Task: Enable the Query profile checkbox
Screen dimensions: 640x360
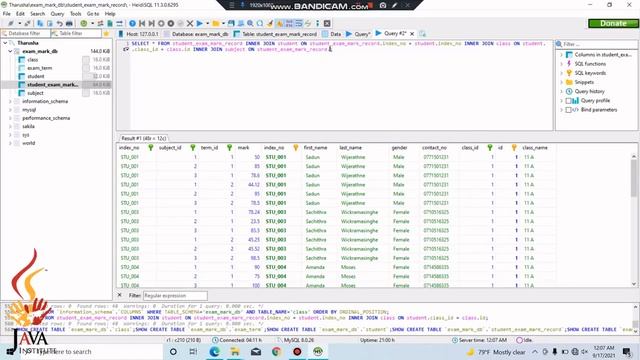Action: pyautogui.click(x=568, y=101)
